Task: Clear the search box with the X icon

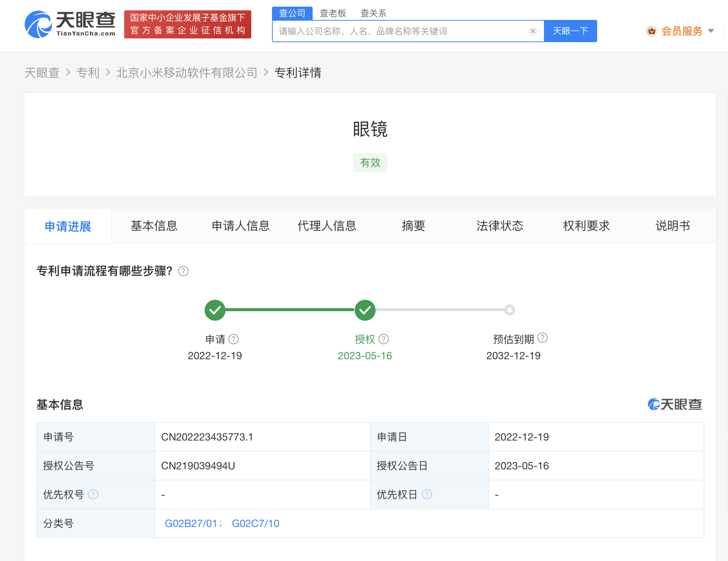Action: 533,31
